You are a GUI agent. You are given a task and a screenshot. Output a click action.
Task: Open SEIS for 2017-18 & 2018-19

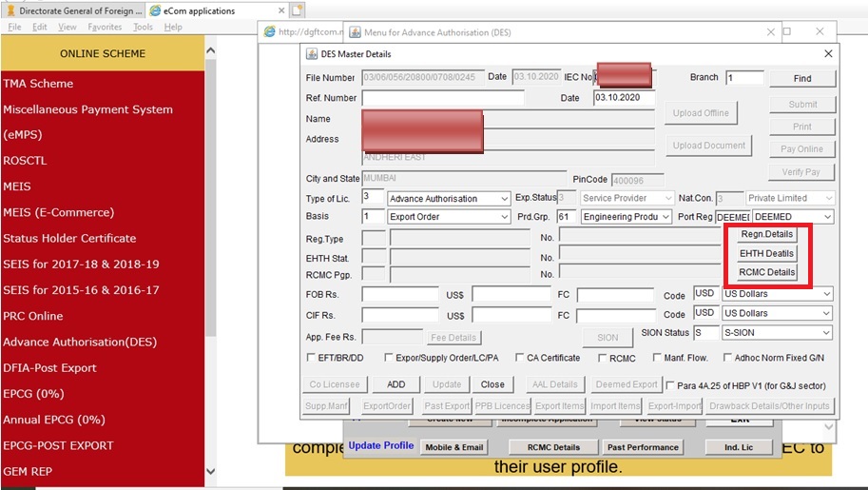point(81,265)
